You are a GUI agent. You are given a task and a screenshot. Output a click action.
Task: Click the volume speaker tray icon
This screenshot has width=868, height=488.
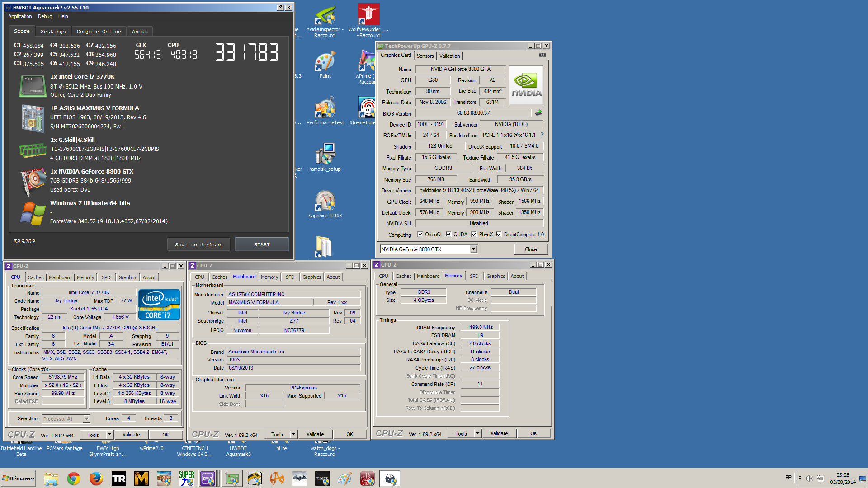pos(809,478)
